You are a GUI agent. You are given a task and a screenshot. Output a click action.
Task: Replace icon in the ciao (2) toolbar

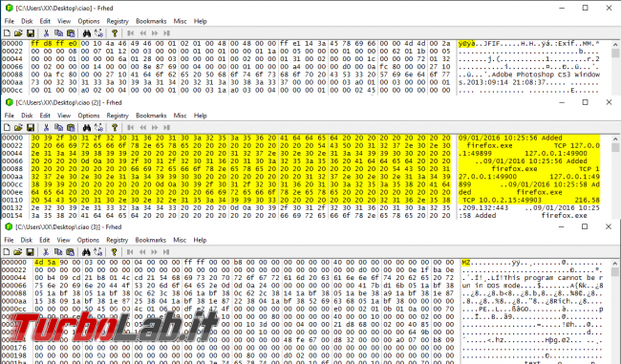pyautogui.click(x=98, y=127)
